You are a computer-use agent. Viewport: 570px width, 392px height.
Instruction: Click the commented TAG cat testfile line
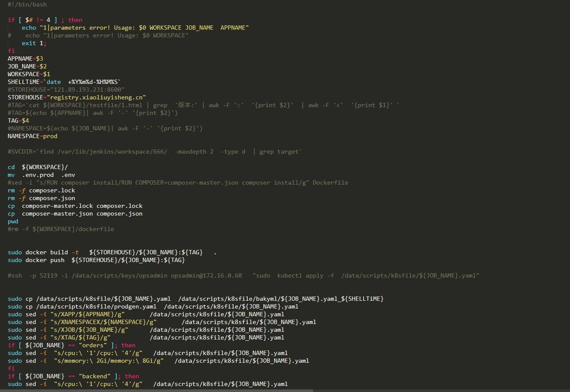coord(203,105)
